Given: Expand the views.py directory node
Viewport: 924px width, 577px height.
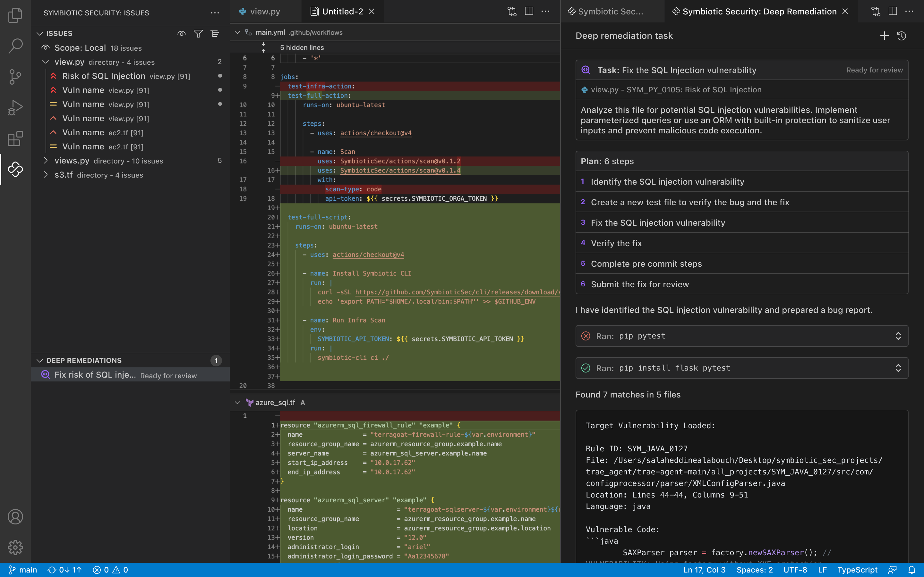Looking at the screenshot, I should click(x=46, y=161).
